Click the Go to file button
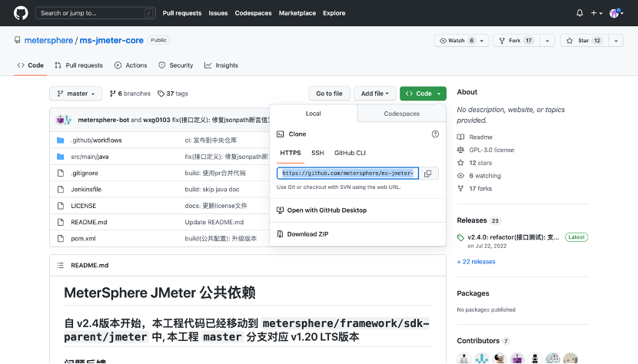The width and height of the screenshot is (638, 364). (x=329, y=94)
